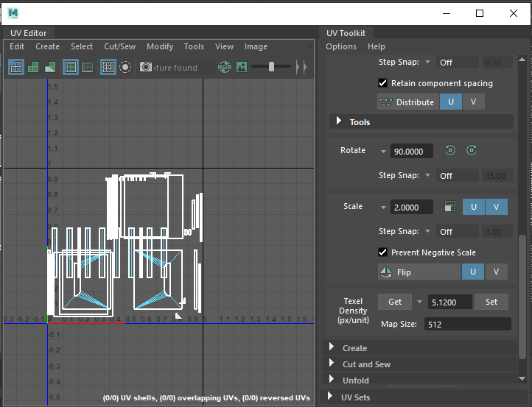
Task: Disable Prevent Negative Scale checkbox
Action: (382, 252)
